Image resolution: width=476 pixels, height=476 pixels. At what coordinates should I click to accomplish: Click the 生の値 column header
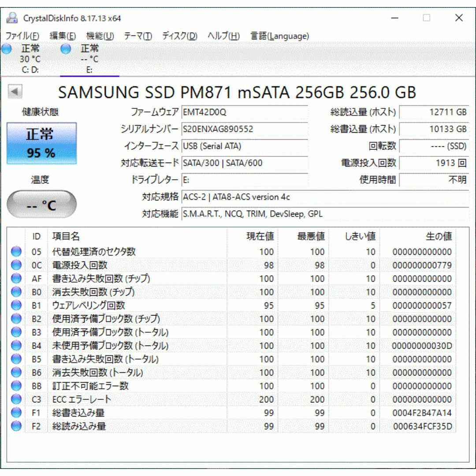[x=417, y=236]
